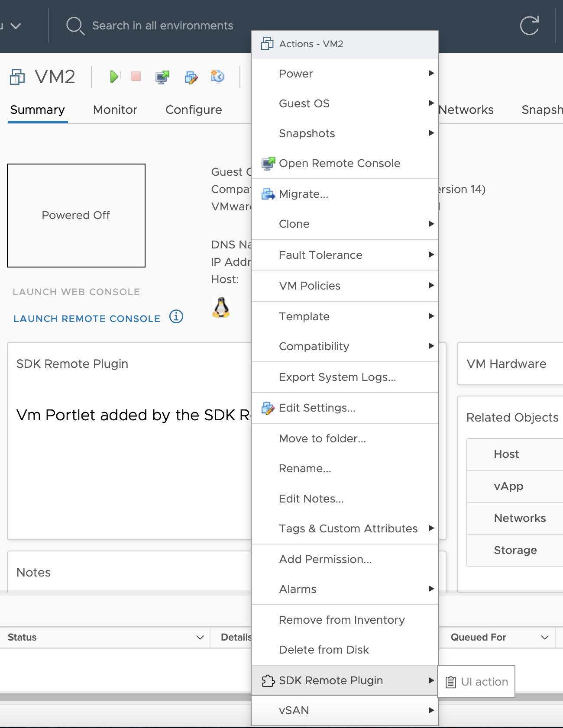
Task: Click Networks under Related Objects
Action: 515,518
